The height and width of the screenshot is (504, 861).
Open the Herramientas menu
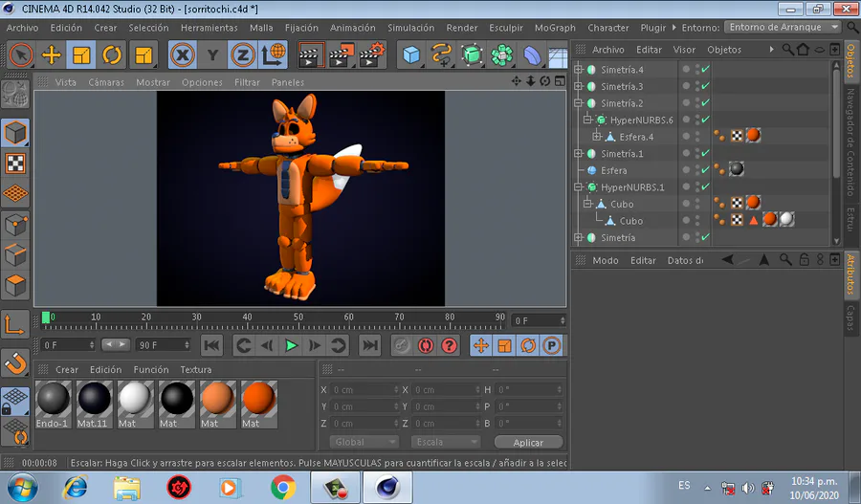[x=210, y=28]
